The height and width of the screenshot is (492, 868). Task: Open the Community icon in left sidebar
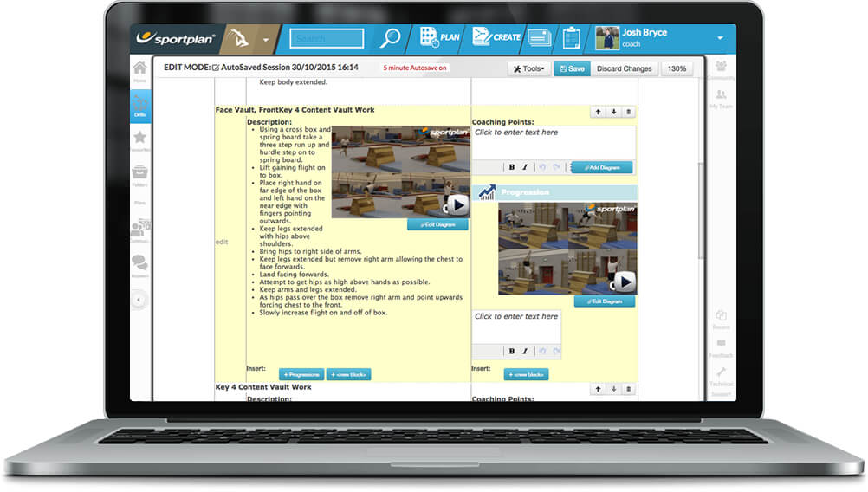point(139,230)
